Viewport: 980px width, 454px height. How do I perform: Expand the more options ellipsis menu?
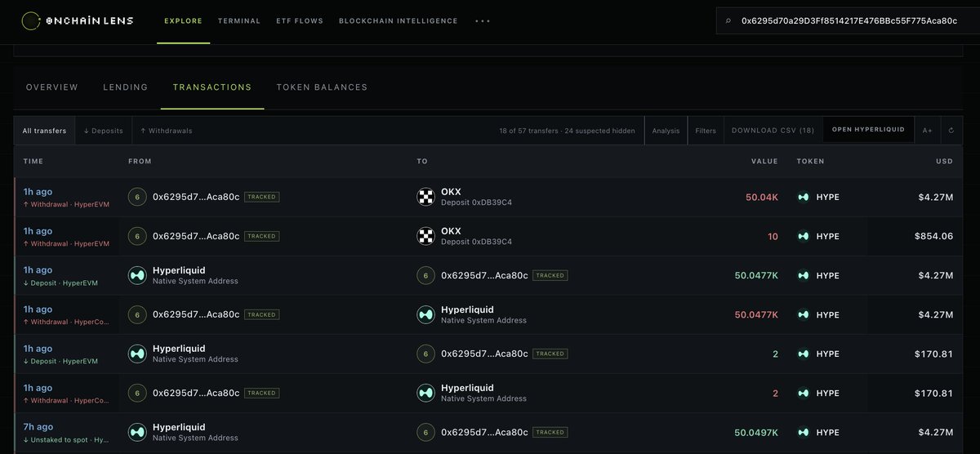coord(483,20)
